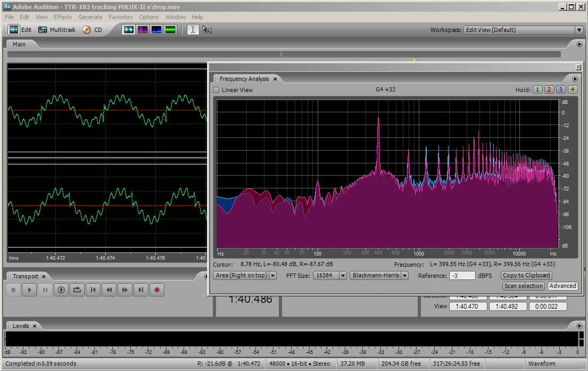
Task: Open the Blackmann-Harris window dropdown
Action: 379,275
